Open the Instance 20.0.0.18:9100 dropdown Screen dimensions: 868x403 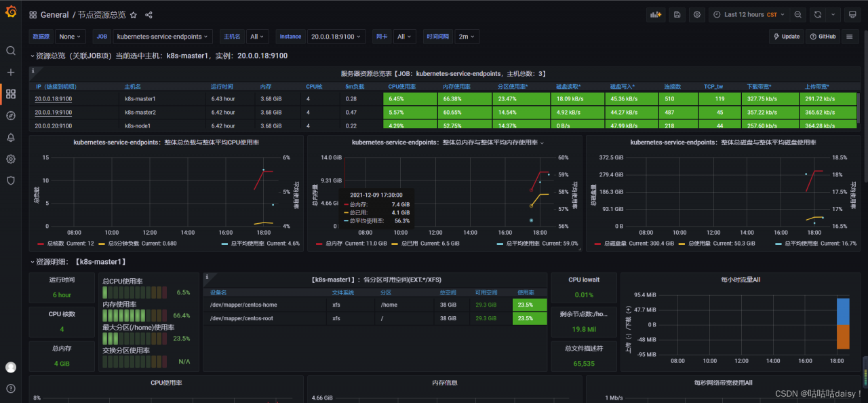click(336, 37)
